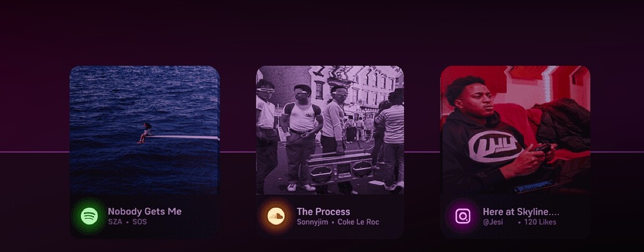Click the purple Instagram icon
644x252 pixels.
[x=463, y=216]
